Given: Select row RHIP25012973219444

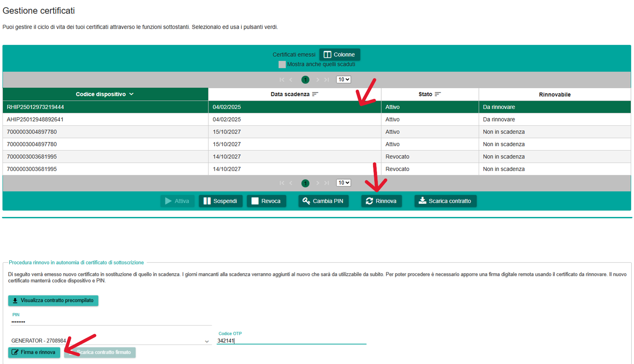Looking at the screenshot, I should coord(317,107).
